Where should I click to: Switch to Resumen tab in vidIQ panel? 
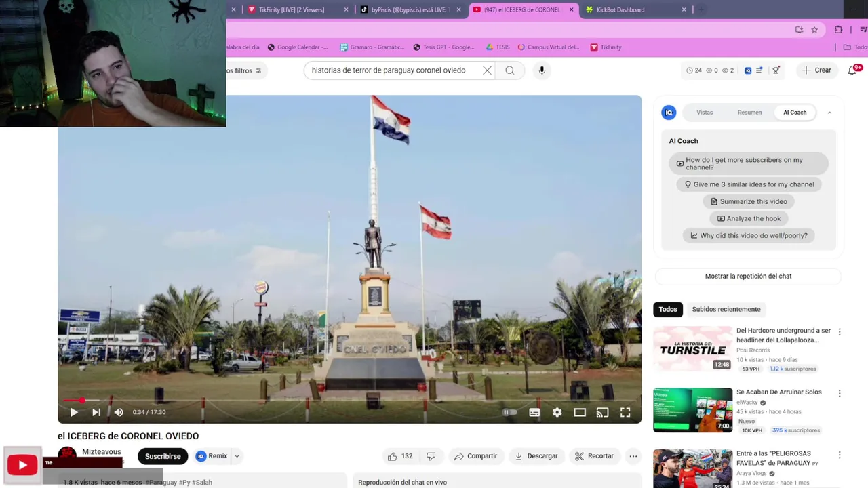click(x=750, y=113)
